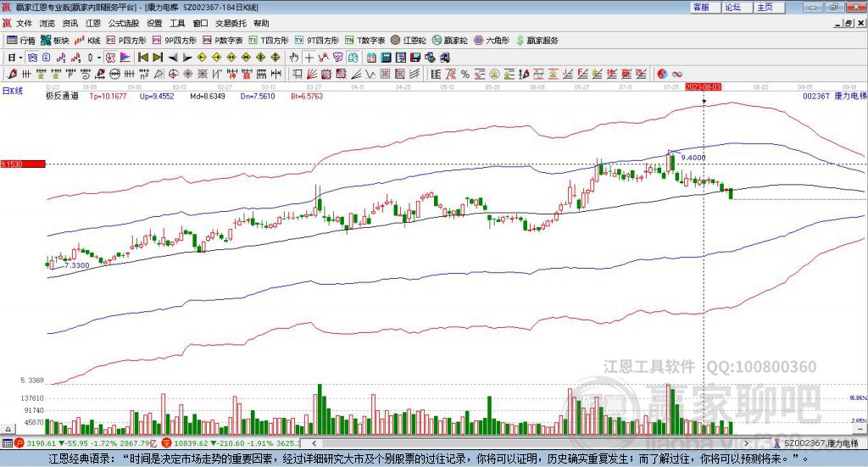Open the T数字表 tool

[364, 41]
